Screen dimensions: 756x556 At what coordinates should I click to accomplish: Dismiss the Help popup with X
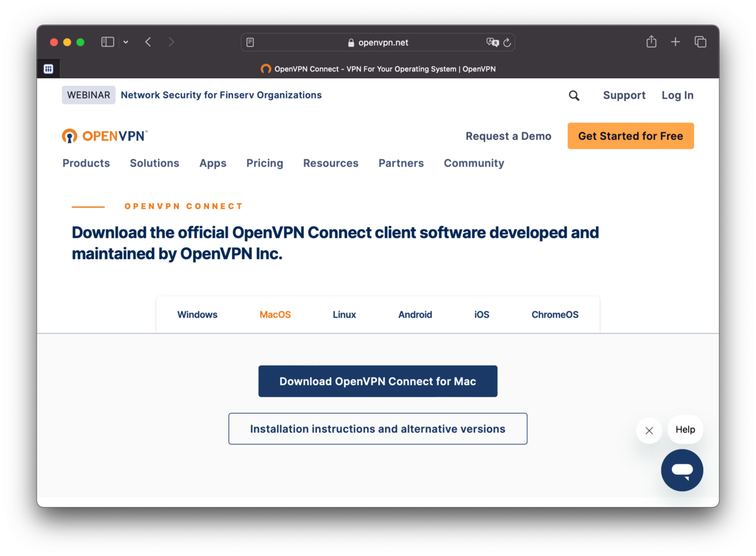[x=649, y=431]
